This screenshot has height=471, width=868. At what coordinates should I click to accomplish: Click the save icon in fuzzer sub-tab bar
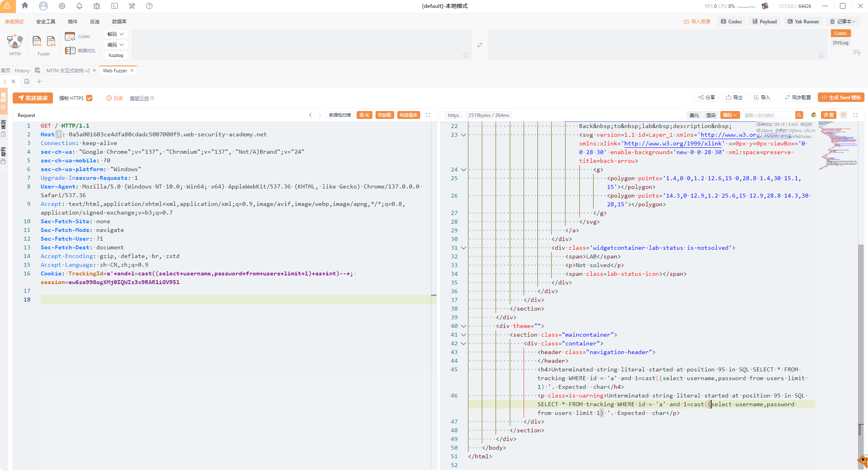[27, 81]
